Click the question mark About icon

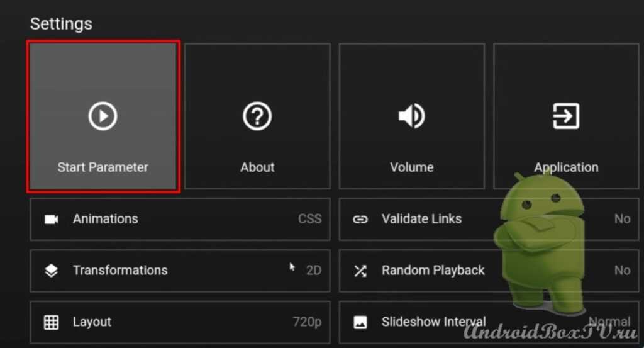tap(257, 116)
